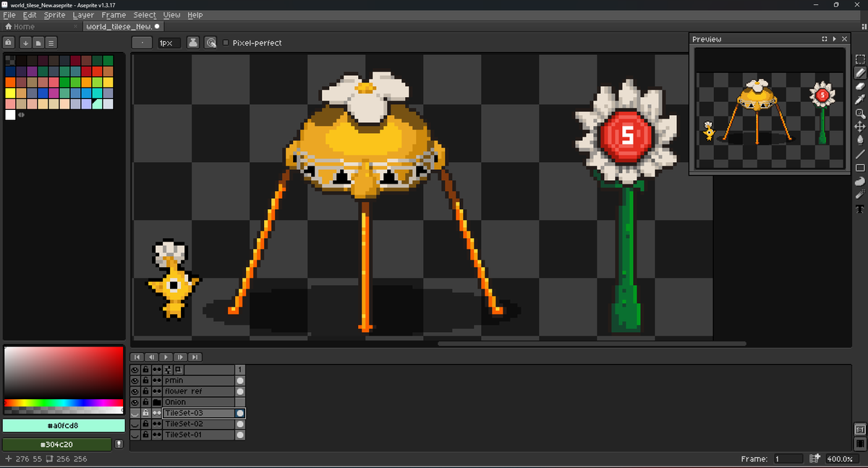Click foreground color #a0fcd8 field
Viewport: 868px width, 468px height.
pos(64,426)
